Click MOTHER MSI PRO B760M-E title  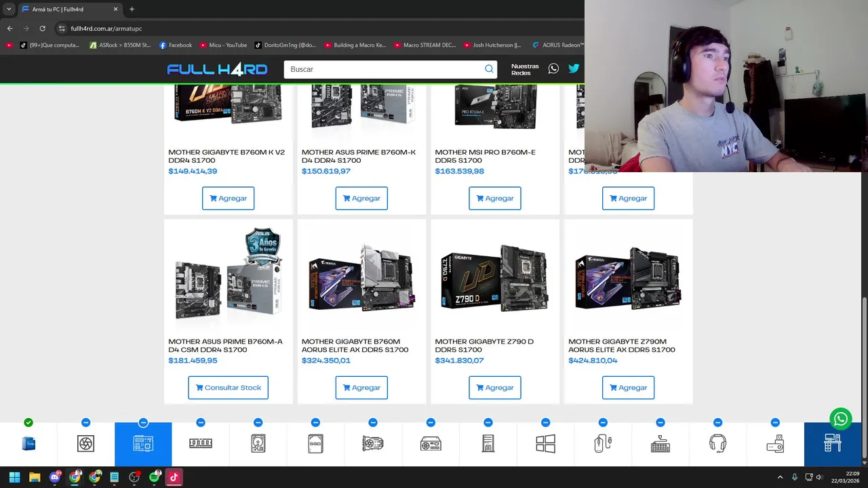click(485, 156)
